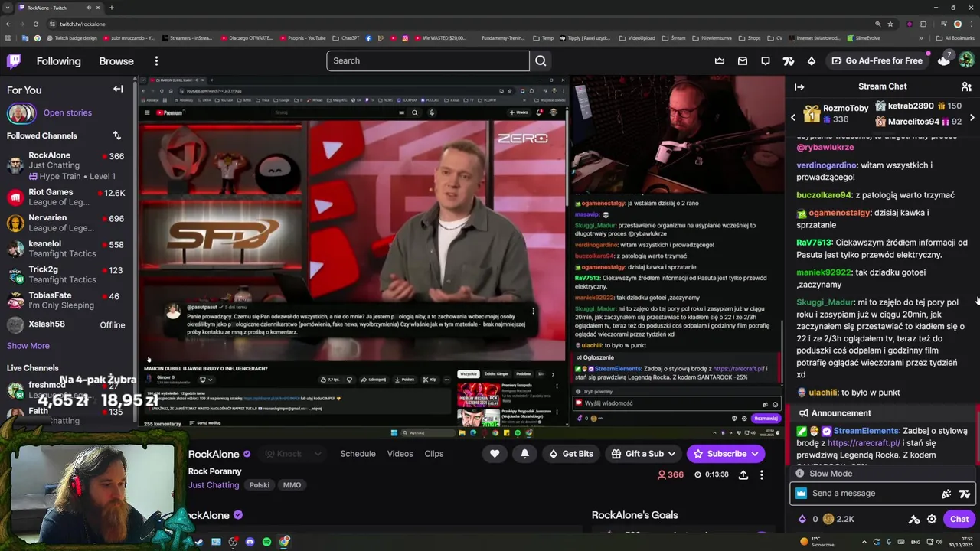Open All Bookmarks folder
The image size is (980, 551).
click(954, 38)
